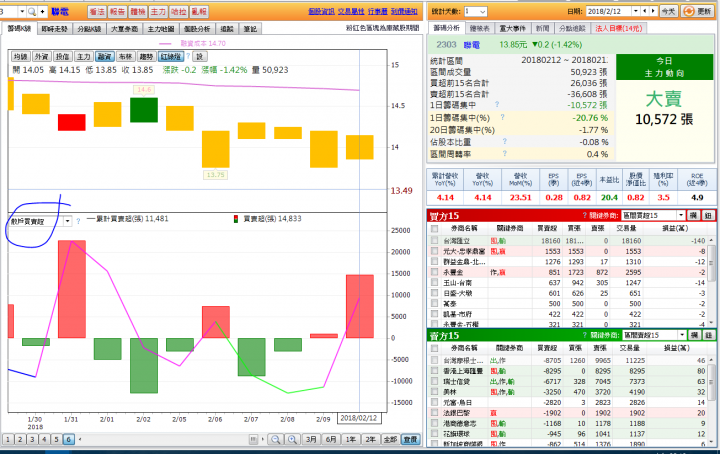Select page 1 button at chart bottom
This screenshot has height=454, width=720.
pyautogui.click(x=8, y=439)
